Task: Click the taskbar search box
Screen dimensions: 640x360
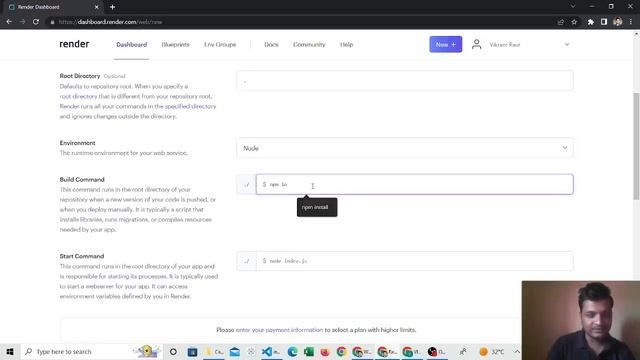Action: 91,351
